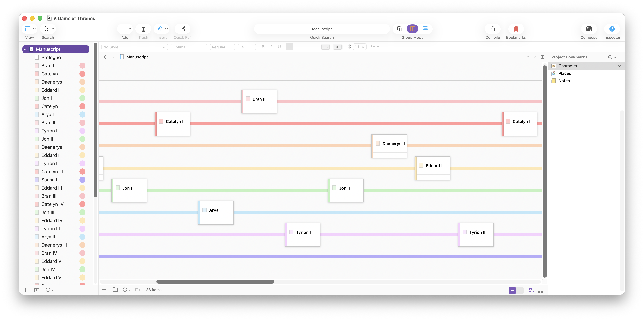Toggle horizontal label track arrangement button
Image resolution: width=644 pixels, height=320 pixels.
click(512, 290)
